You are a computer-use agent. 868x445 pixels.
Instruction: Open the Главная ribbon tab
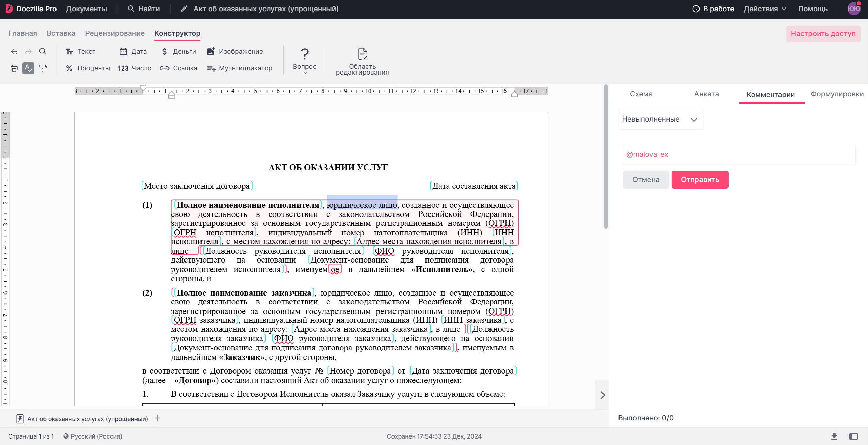pos(22,33)
